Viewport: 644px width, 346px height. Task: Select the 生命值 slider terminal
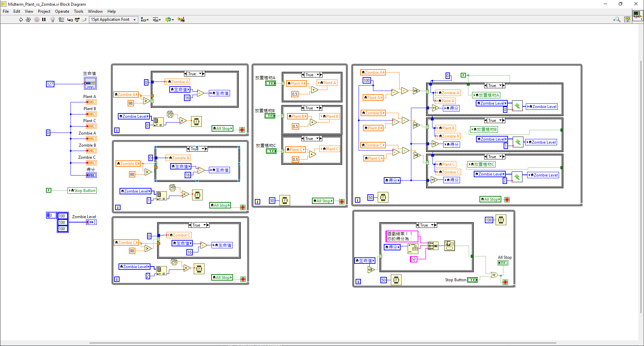90,83
